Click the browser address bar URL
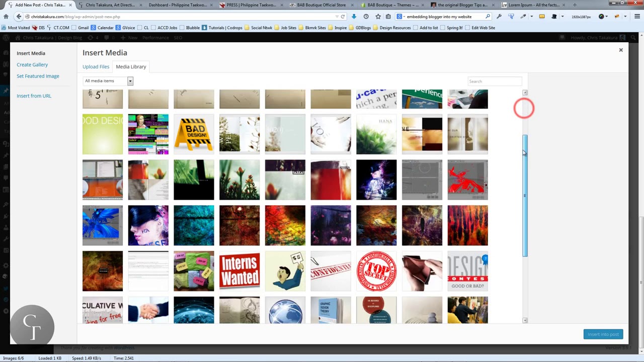This screenshot has height=362, width=644. pyautogui.click(x=75, y=17)
